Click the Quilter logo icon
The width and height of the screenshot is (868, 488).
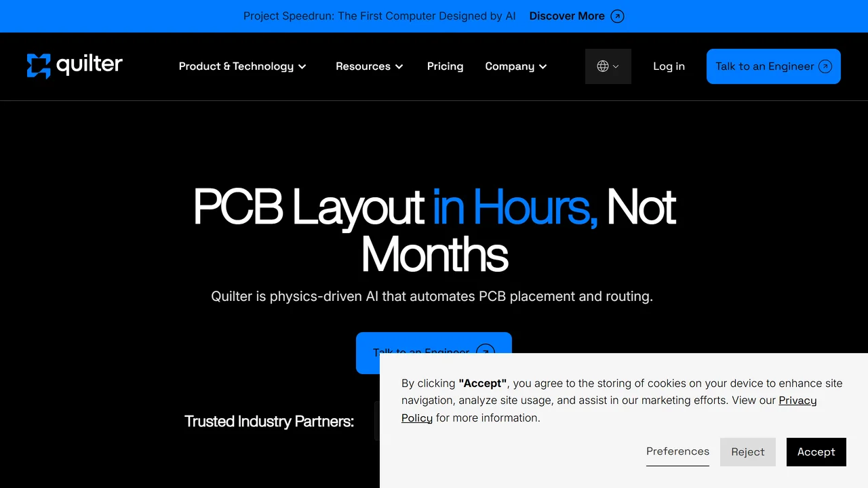[x=39, y=66]
